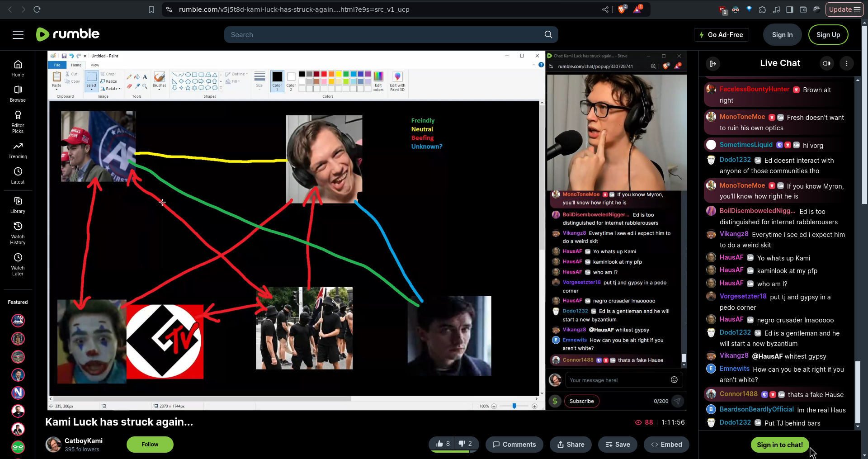Toggle the live chat display mode switch
This screenshot has height=459, width=868.
tap(826, 63)
